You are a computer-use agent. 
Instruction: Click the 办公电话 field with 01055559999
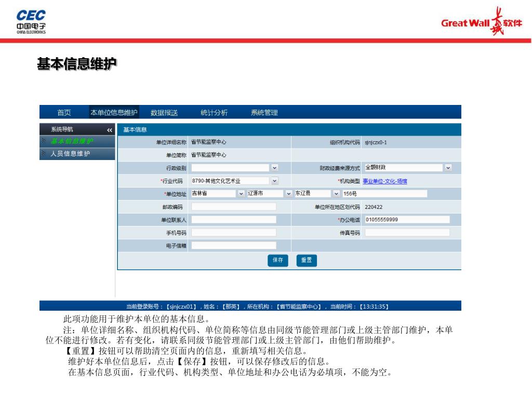407,220
